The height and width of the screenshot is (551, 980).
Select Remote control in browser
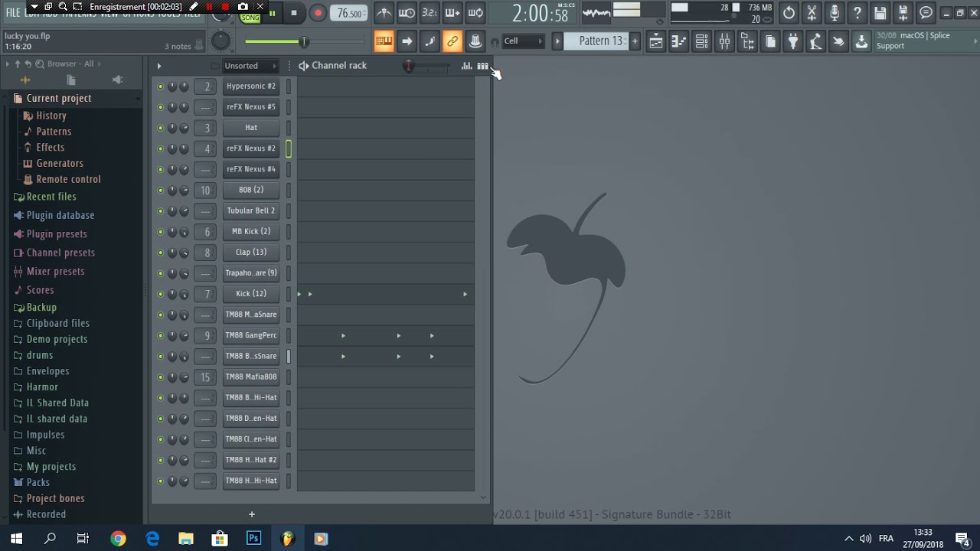68,179
